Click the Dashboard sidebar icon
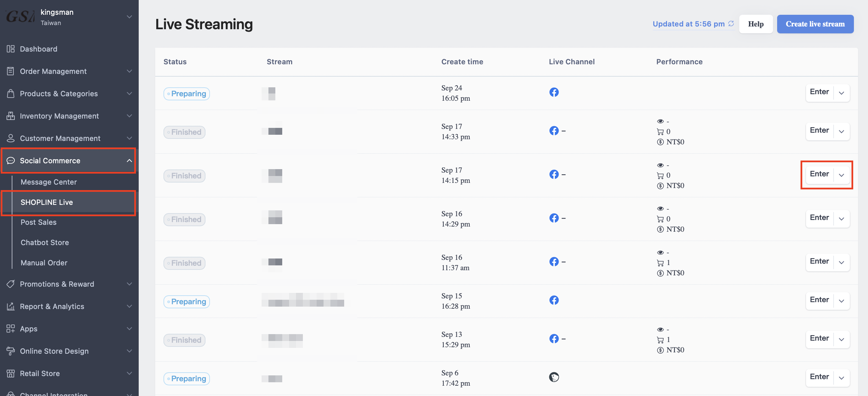This screenshot has width=868, height=396. [11, 49]
